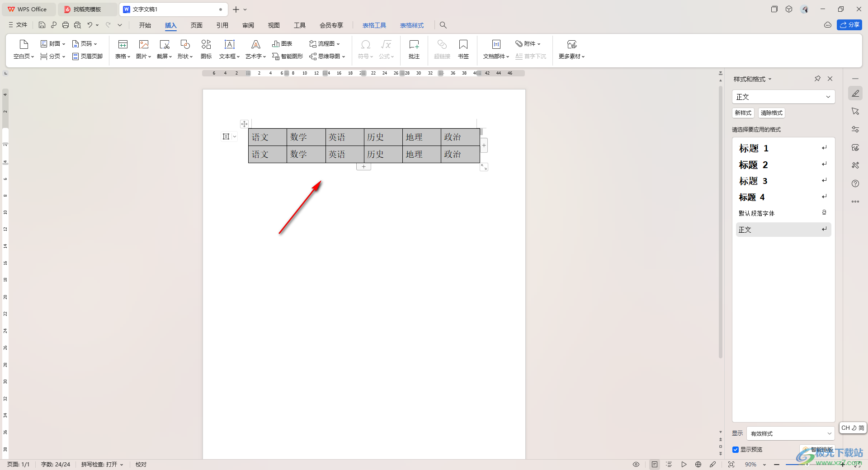Switch to the 页面 ribbon tab
This screenshot has width=868, height=470.
pyautogui.click(x=197, y=25)
